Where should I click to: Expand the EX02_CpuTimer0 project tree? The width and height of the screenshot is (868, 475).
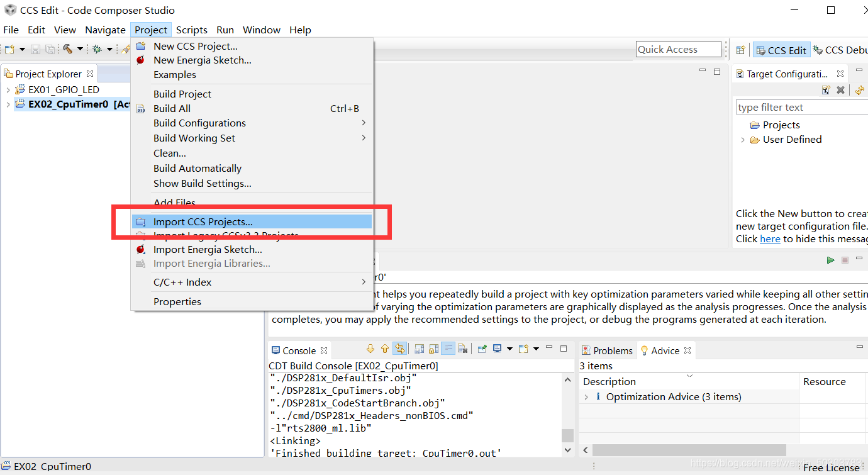(x=8, y=104)
